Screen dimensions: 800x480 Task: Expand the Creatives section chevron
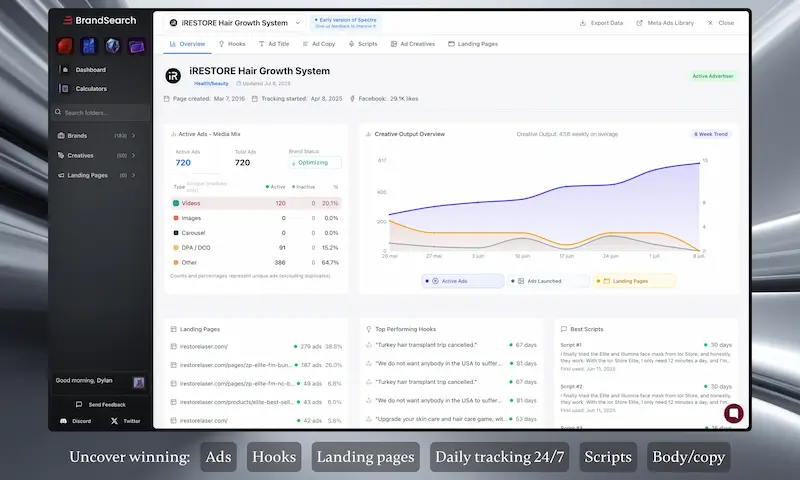click(134, 155)
